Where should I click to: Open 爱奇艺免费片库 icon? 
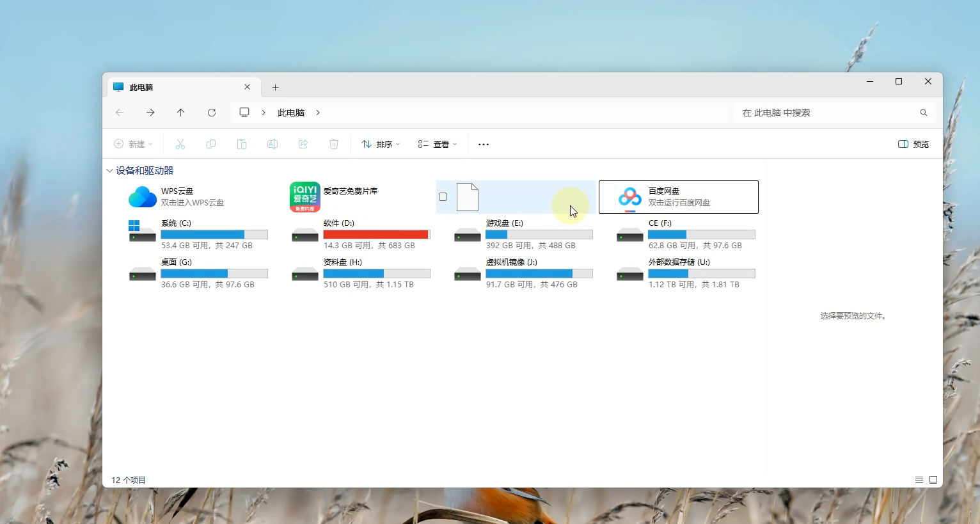(305, 197)
